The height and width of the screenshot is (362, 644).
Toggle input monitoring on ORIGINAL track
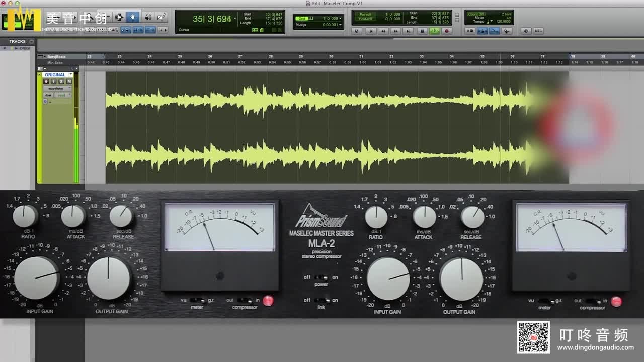(54, 81)
